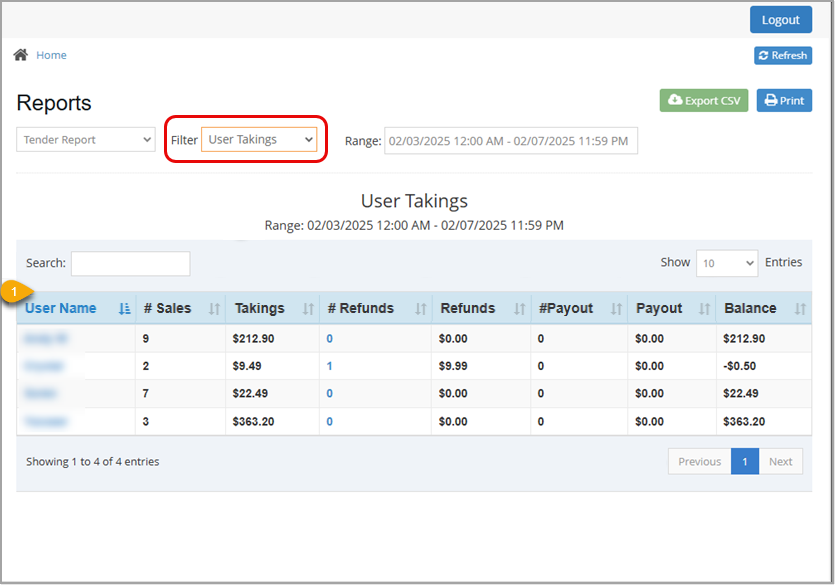This screenshot has height=586, width=836.
Task: Open the Tender Report type dropdown
Action: (84, 139)
